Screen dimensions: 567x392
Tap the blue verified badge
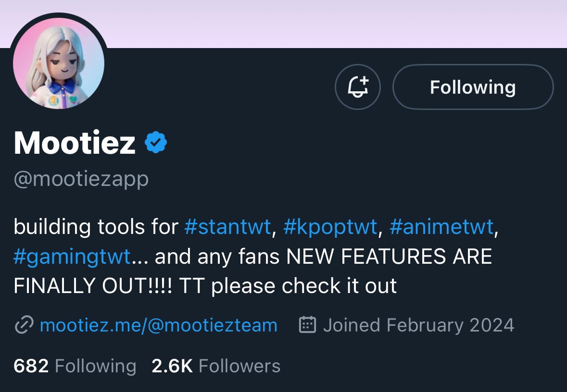[156, 142]
